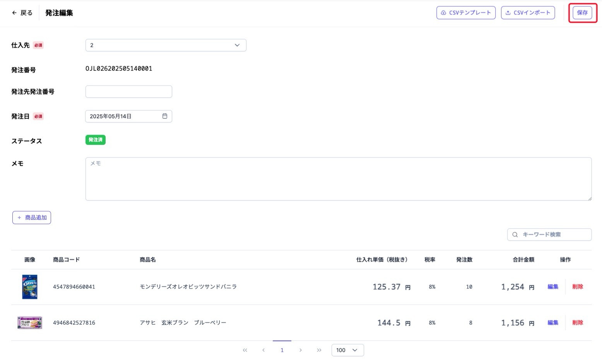This screenshot has height=364, width=602.
Task: Go to the first page arrows
Action: point(245,350)
